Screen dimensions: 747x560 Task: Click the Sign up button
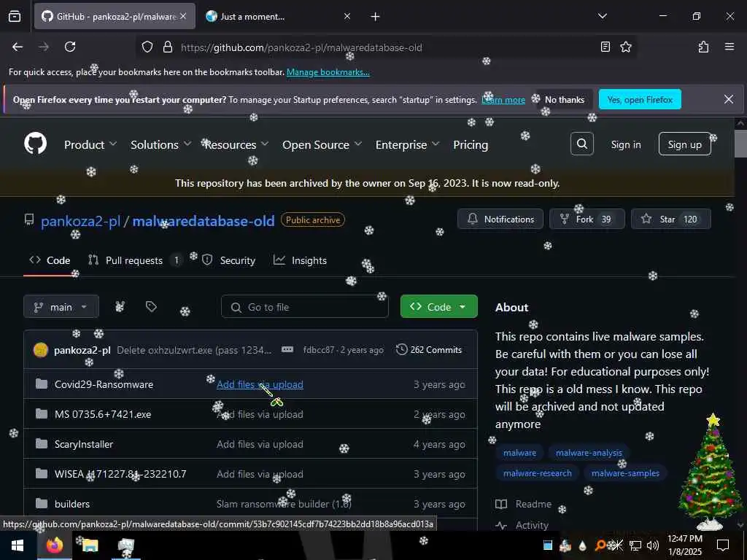[x=684, y=144]
